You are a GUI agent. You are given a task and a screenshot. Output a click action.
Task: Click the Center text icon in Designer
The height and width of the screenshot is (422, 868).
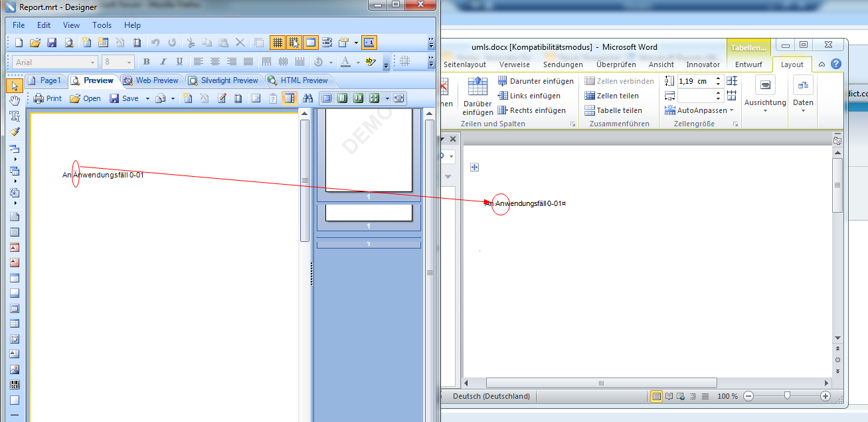point(215,62)
